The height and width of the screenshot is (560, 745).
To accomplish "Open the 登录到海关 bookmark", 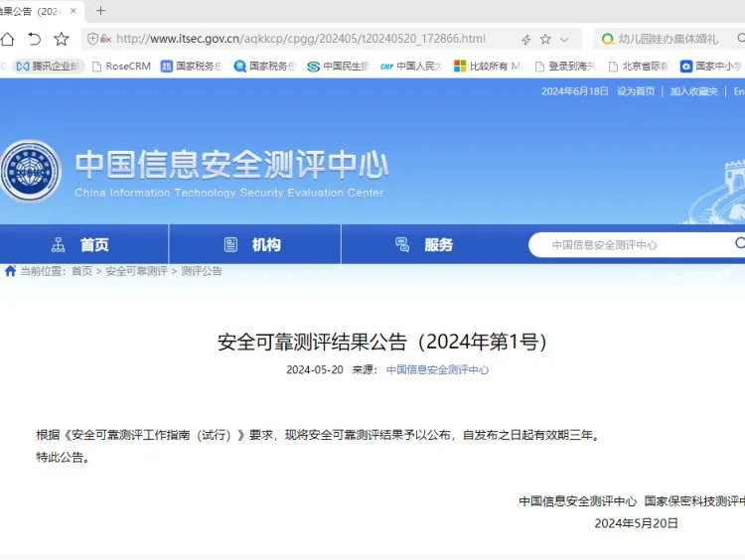I will coord(565,66).
